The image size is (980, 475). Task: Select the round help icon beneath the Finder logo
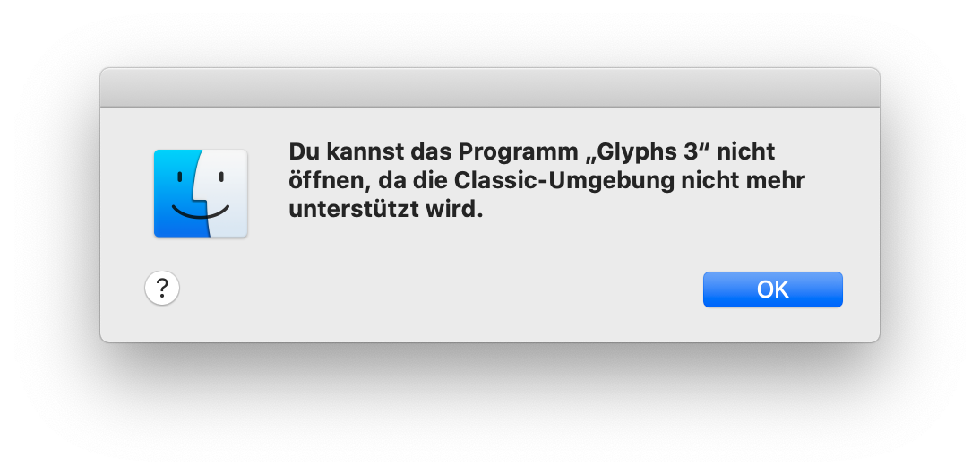pos(162,288)
